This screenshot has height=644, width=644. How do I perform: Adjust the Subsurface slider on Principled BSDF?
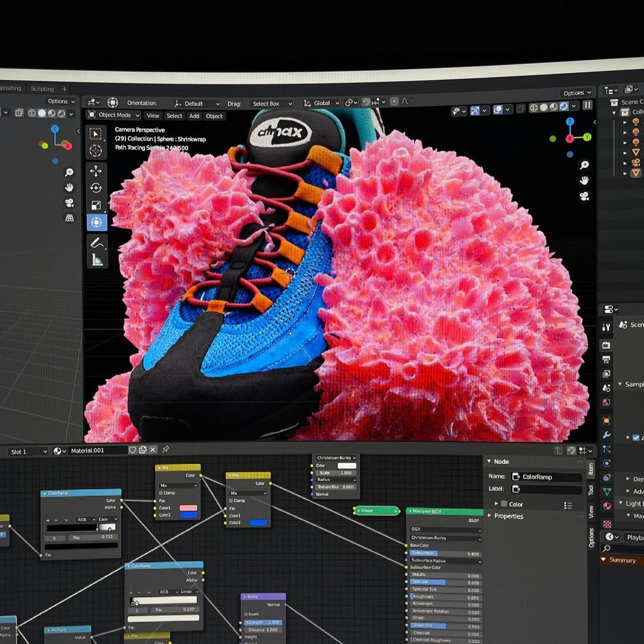point(445,553)
